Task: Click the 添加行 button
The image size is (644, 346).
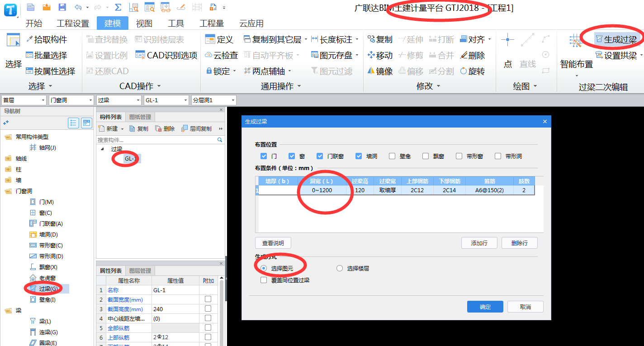Action: tap(479, 243)
